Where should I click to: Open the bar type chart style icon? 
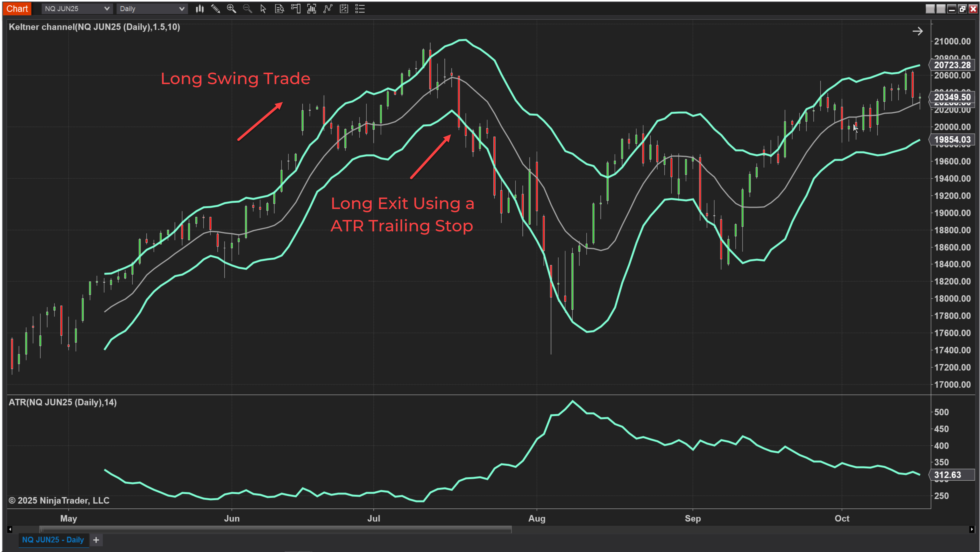200,9
